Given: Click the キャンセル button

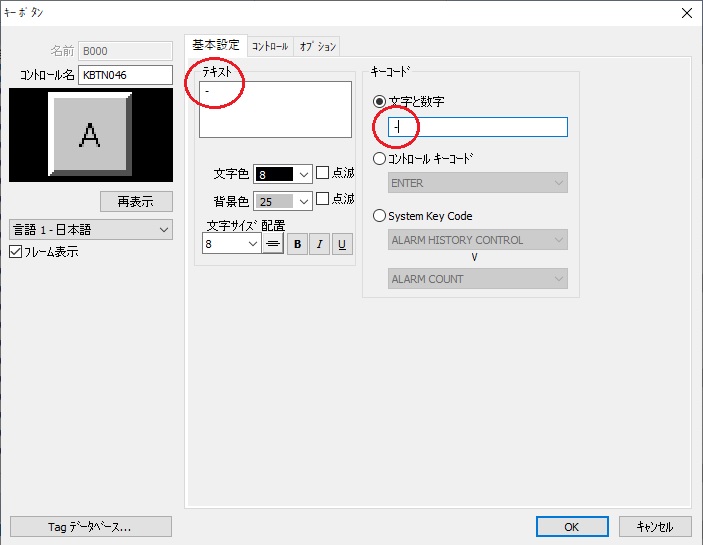Looking at the screenshot, I should pos(655,527).
